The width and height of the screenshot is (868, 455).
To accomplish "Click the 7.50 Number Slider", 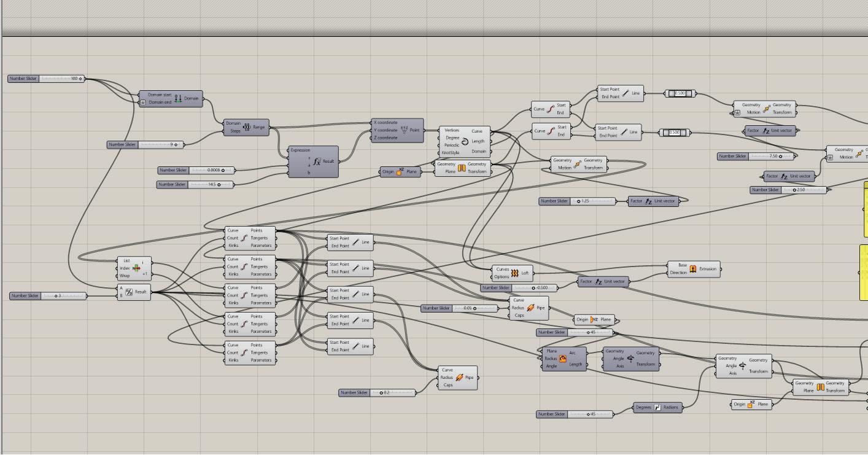I will [756, 156].
